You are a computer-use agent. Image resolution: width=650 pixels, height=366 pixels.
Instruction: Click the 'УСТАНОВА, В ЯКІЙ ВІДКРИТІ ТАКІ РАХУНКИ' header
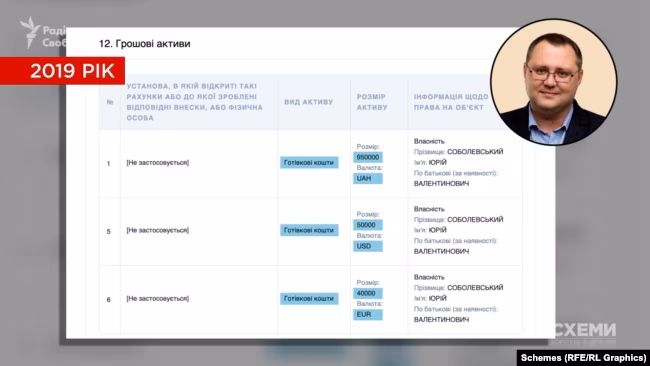(x=194, y=102)
